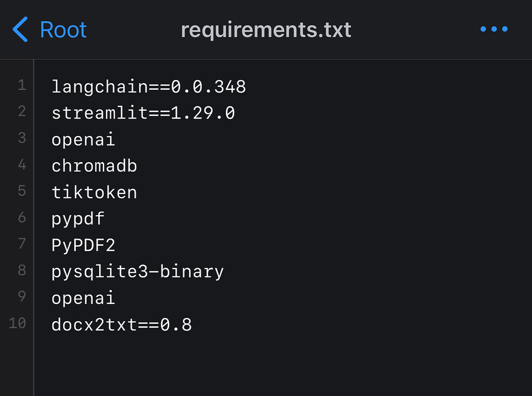Viewport: 532px width, 396px height.
Task: Click the second openai entry on line 9
Action: 84,298
